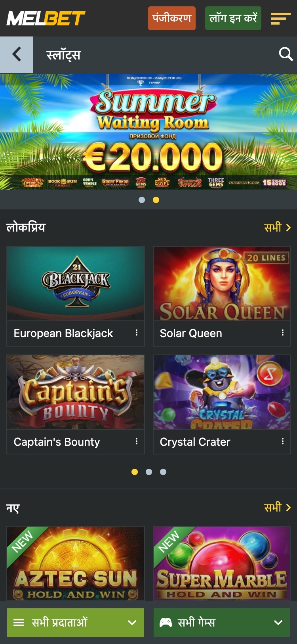297x644 pixels.
Task: Open Solar Queen three-dot menu
Action: (283, 333)
